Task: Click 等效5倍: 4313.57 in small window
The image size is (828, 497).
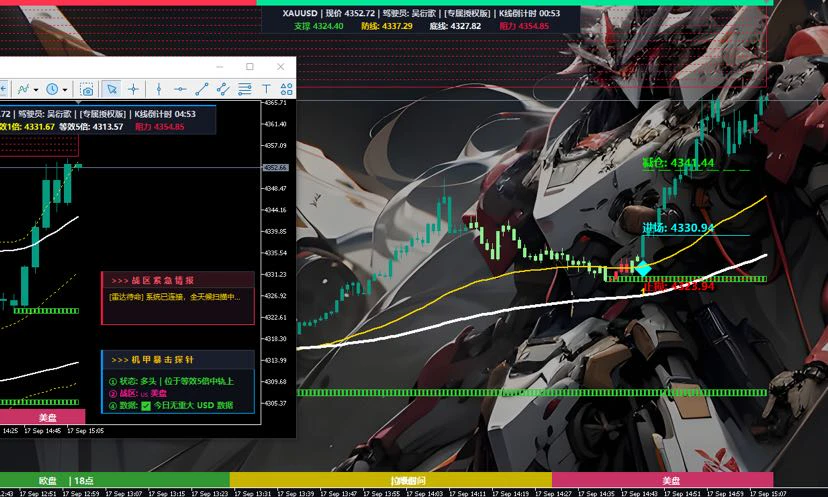Action: [91, 127]
